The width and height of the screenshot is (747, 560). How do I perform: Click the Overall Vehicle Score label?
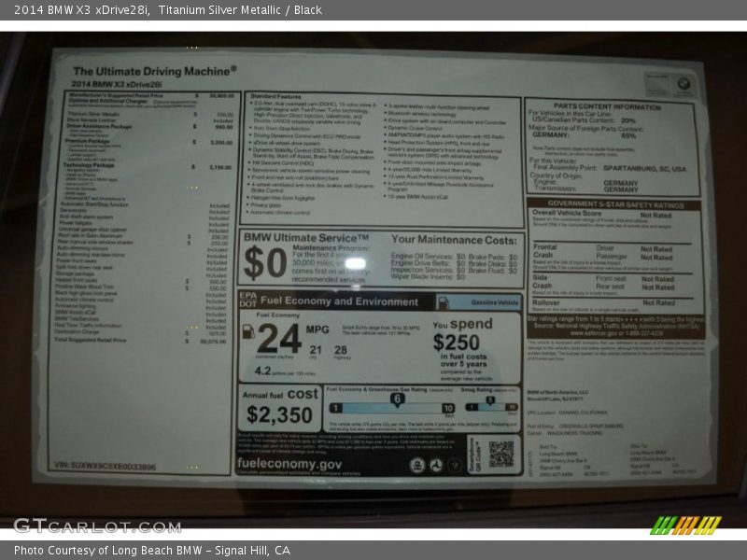(x=567, y=213)
